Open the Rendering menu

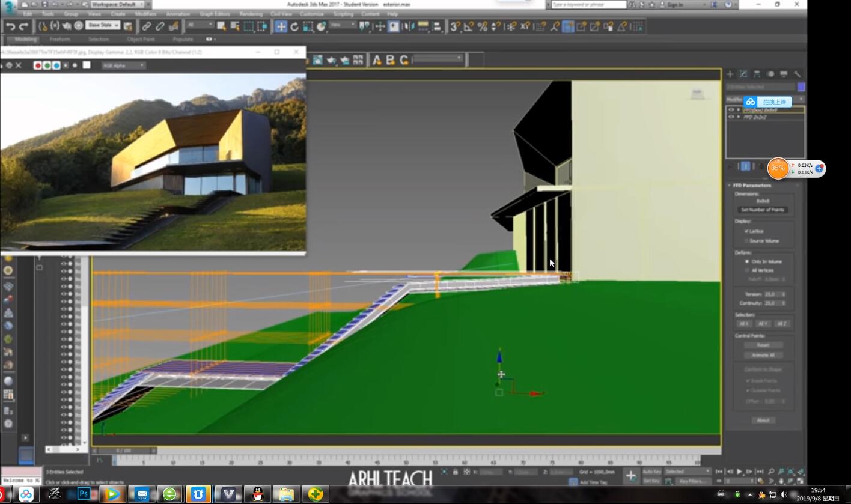[251, 14]
